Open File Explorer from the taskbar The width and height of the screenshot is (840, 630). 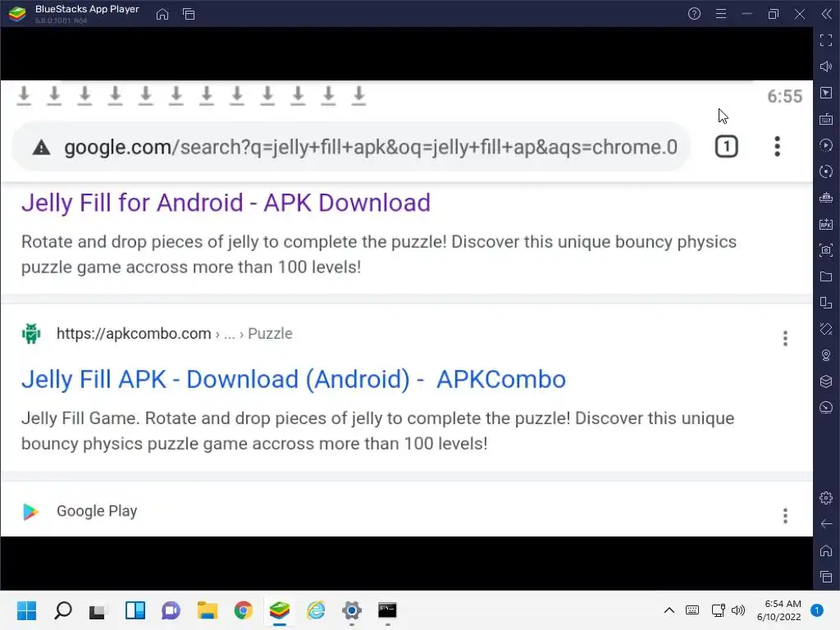point(208,610)
